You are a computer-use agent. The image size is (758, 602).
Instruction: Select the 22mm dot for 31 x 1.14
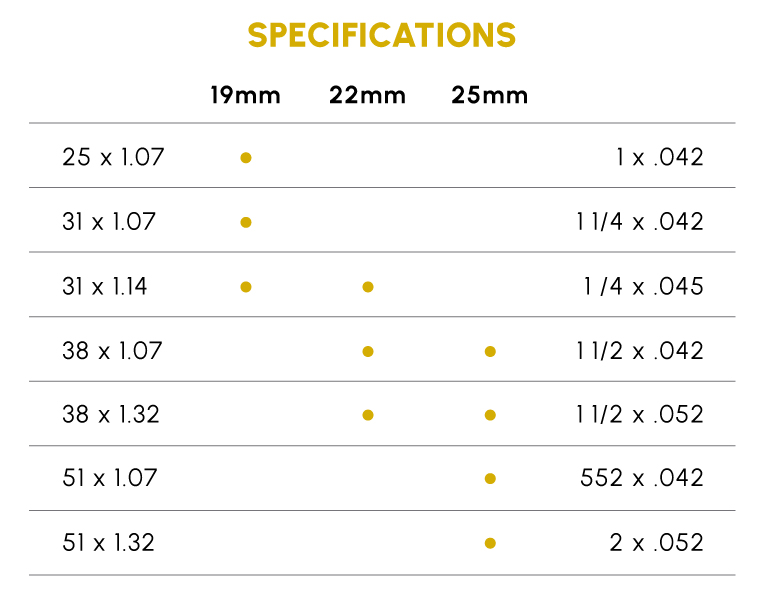click(368, 287)
